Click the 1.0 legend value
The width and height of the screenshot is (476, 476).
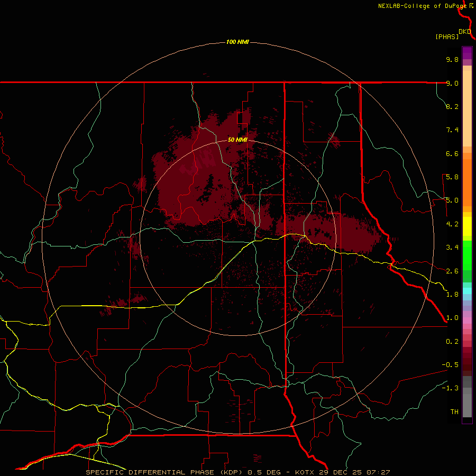click(452, 318)
